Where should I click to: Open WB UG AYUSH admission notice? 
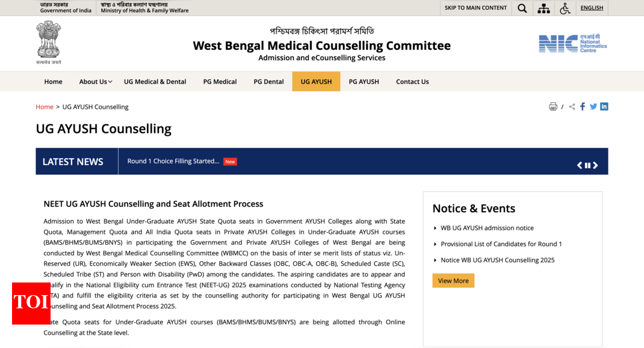tap(487, 228)
